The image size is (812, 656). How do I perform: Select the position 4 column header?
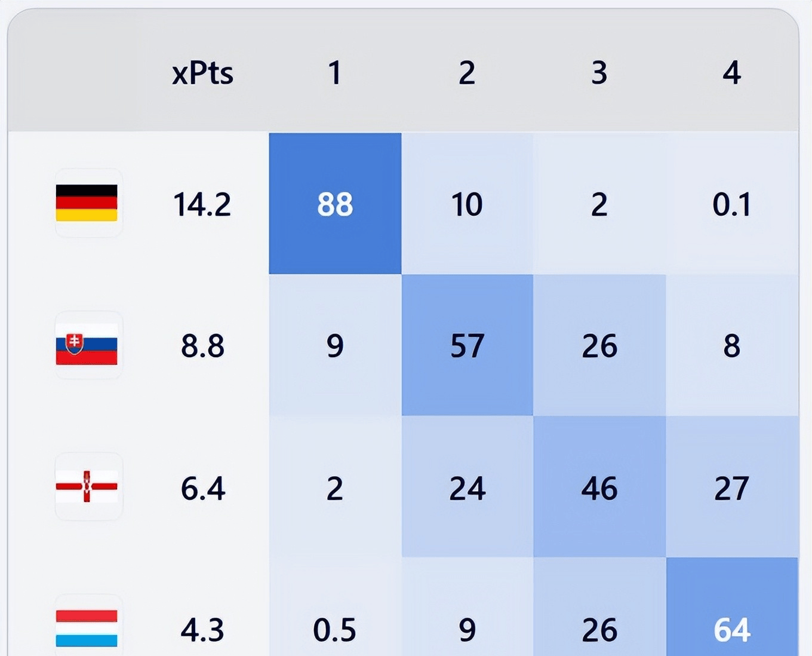[731, 73]
